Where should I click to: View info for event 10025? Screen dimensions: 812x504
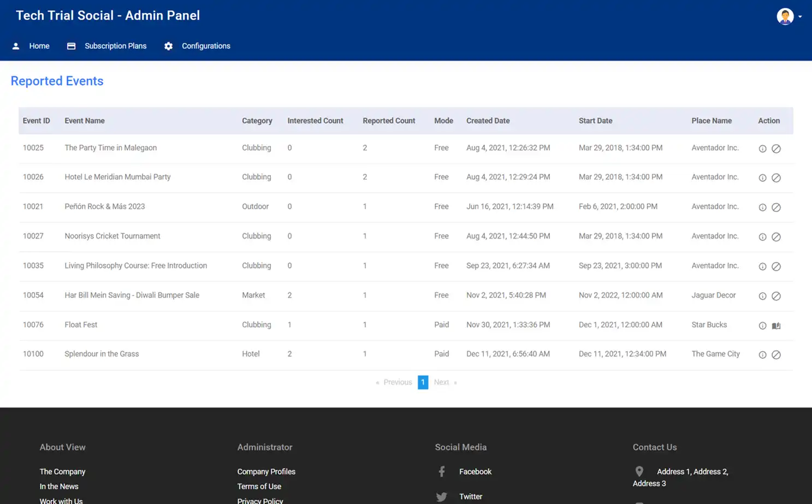click(x=762, y=148)
